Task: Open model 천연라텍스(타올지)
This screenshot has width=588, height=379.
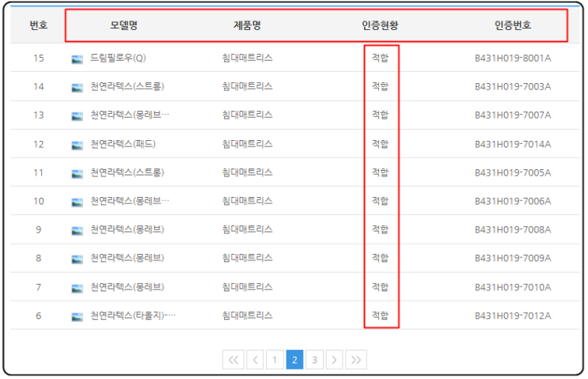Action: click(133, 316)
